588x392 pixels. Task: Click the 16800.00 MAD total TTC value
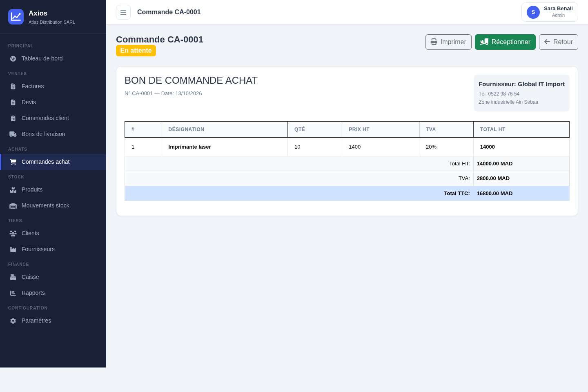point(494,194)
